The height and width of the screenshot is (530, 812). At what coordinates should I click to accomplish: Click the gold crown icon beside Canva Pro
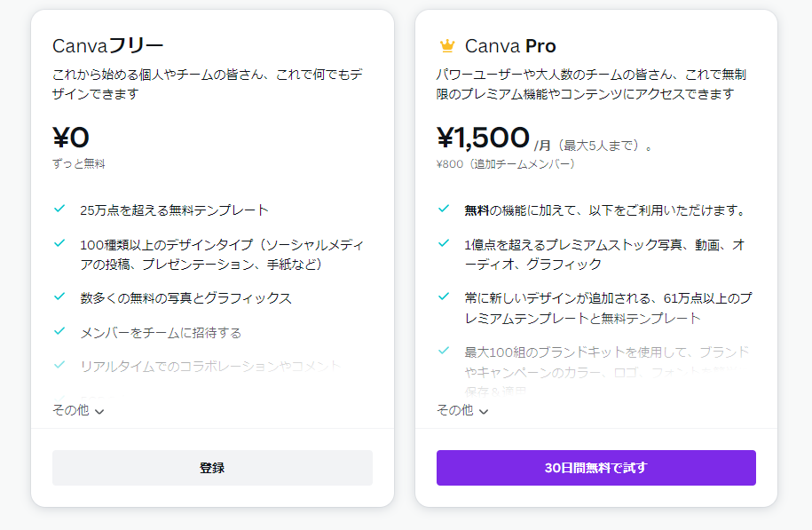coord(446,46)
